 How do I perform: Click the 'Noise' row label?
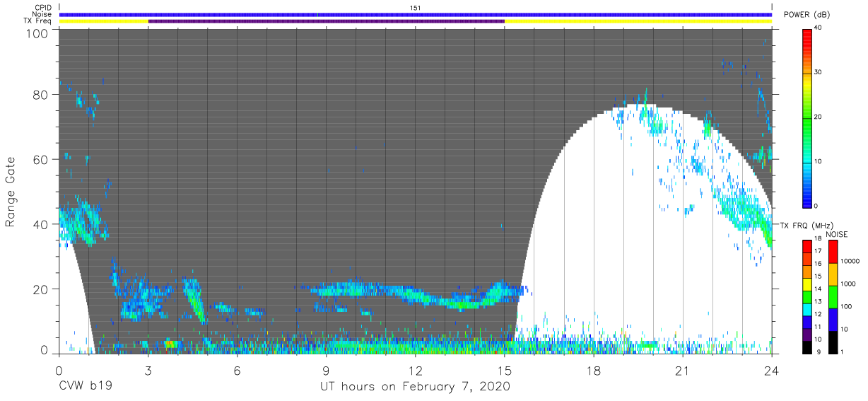42,14
